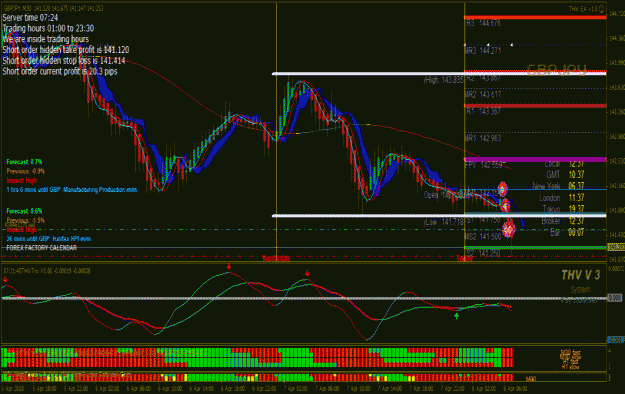Click the FOREX FACTORY CALENDAR label
625x394 pixels.
point(41,248)
